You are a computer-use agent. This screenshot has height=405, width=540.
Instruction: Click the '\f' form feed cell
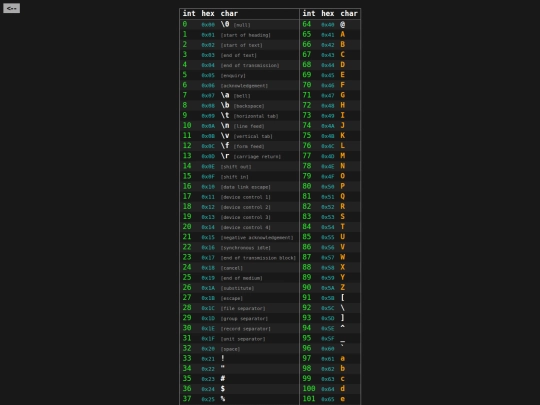point(225,146)
